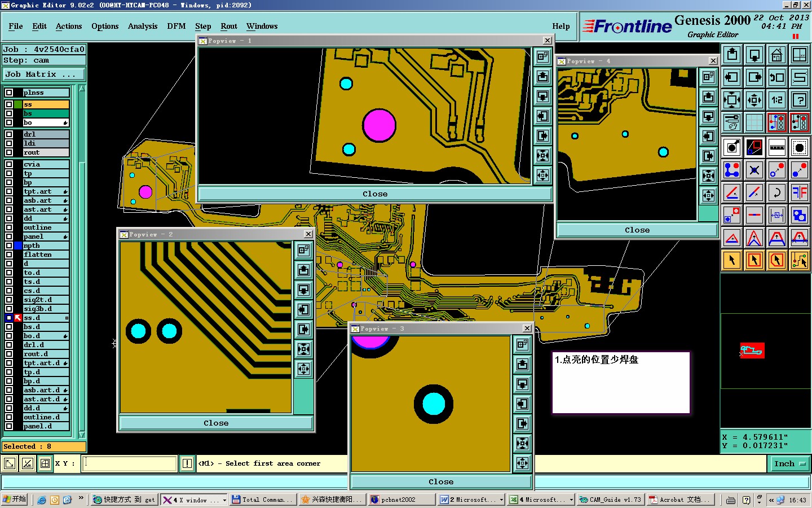812x508 pixels.
Task: Toggle the rout layer checkbox
Action: coord(9,152)
